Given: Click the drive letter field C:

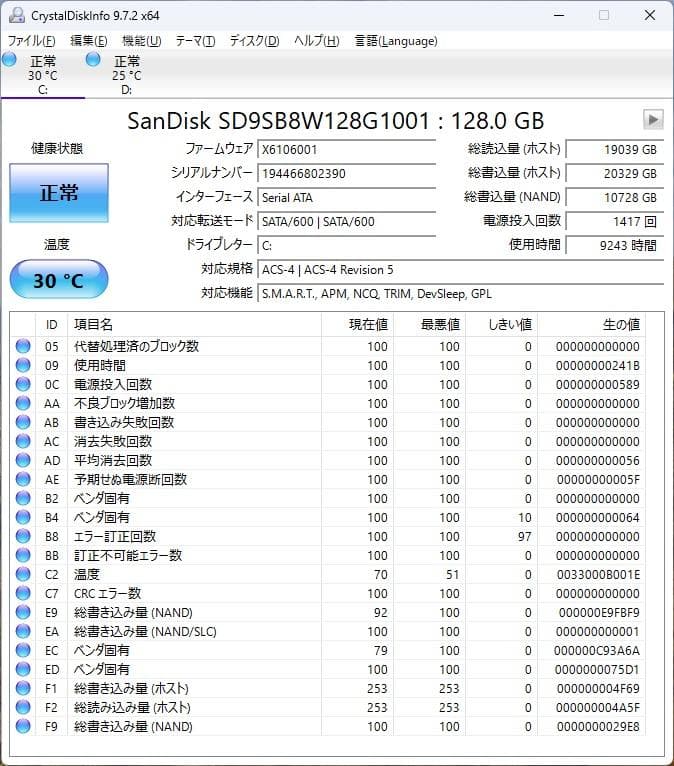Looking at the screenshot, I should point(347,245).
